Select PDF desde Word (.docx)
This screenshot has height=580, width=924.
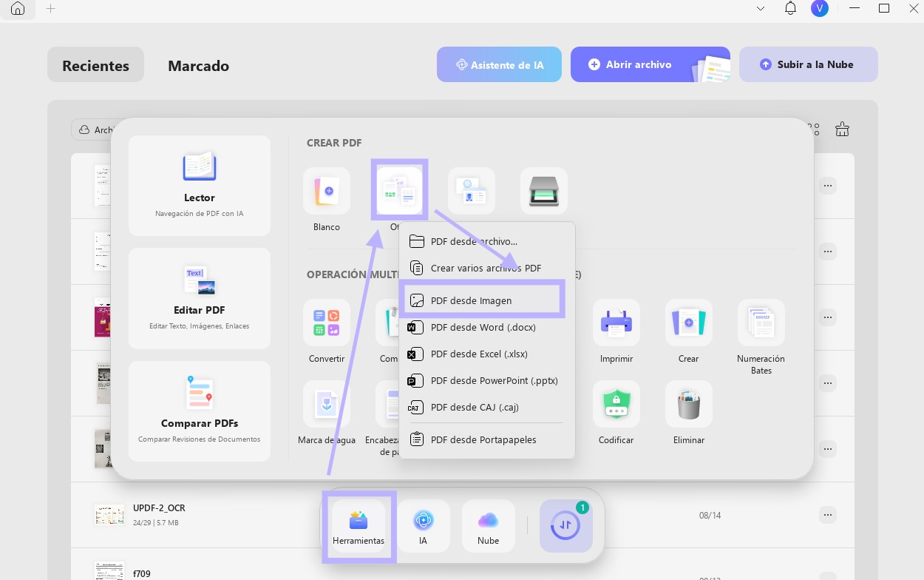point(486,327)
